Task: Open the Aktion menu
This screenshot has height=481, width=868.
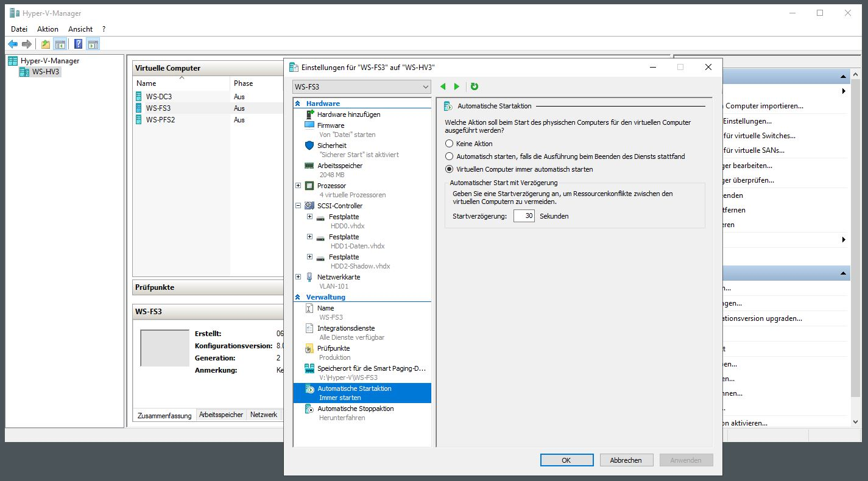Action: [x=48, y=29]
